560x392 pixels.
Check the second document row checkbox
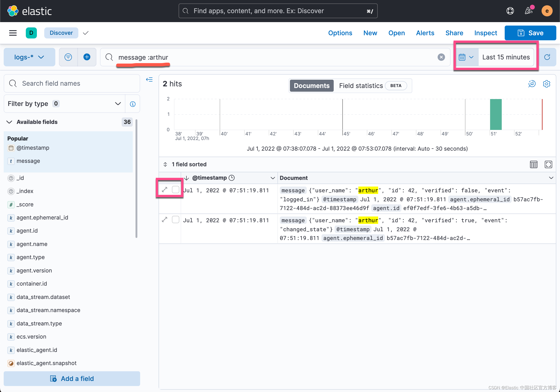(x=175, y=219)
